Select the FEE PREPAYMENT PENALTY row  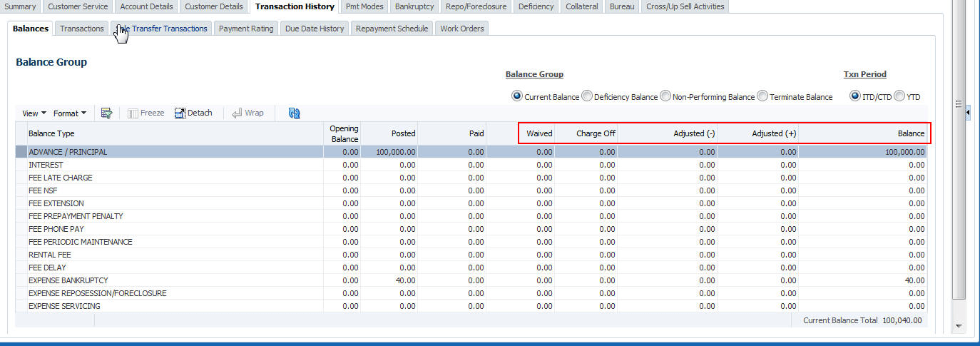[471, 216]
